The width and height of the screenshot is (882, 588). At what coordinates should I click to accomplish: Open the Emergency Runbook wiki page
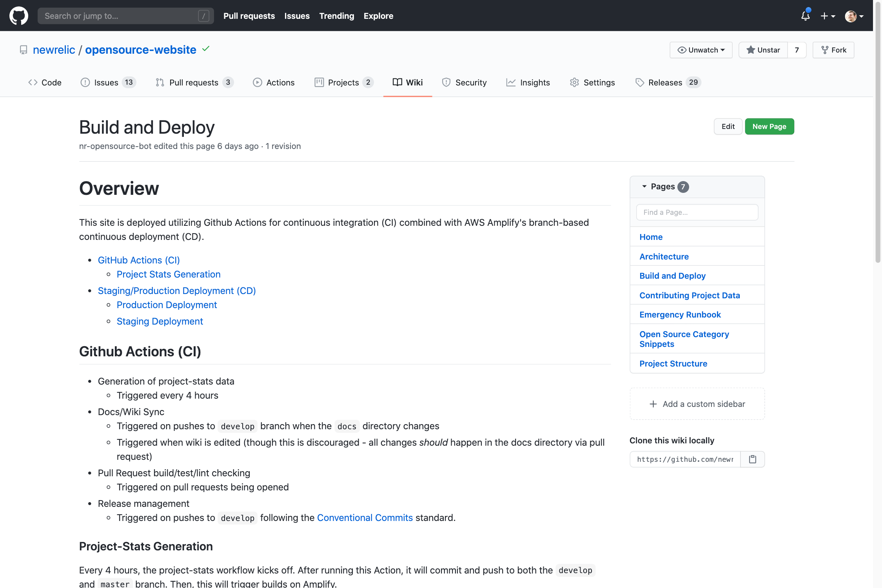click(x=680, y=314)
